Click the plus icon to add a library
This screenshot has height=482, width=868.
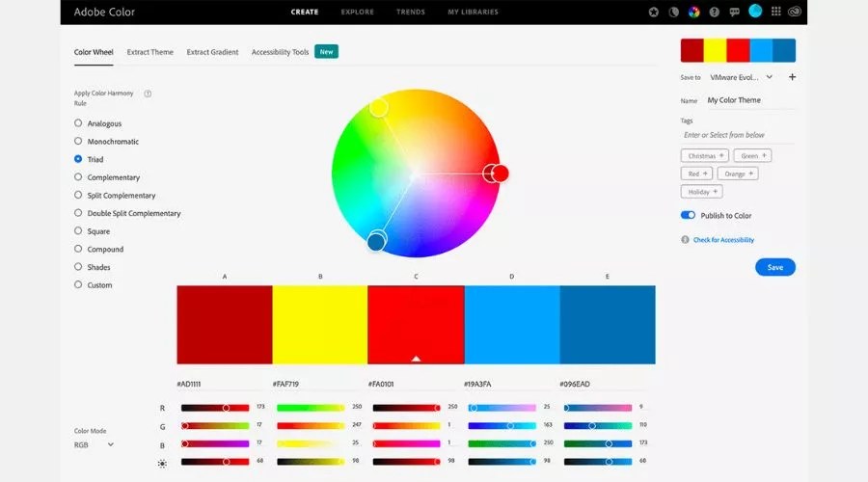[792, 77]
